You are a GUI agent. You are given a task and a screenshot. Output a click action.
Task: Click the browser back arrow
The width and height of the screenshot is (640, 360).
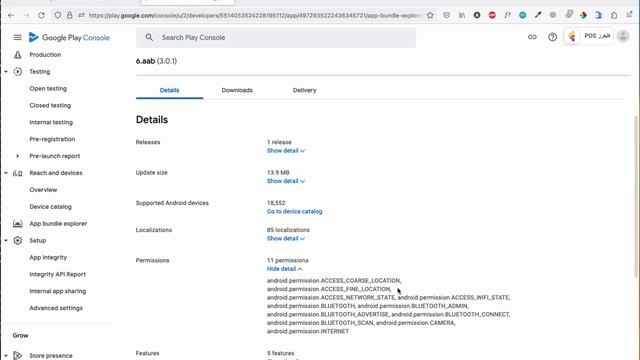point(11,16)
